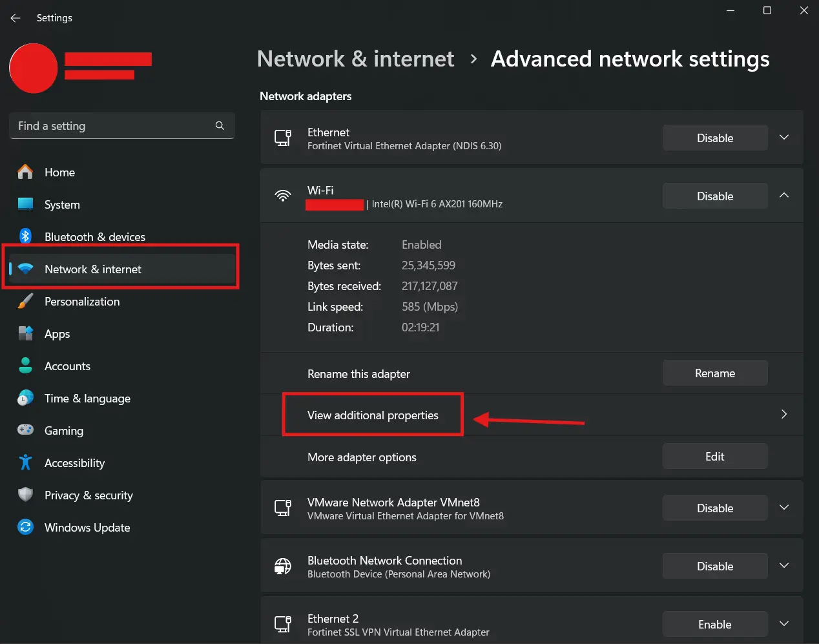Click the user profile avatar
Viewport: 819px width, 644px height.
[34, 68]
